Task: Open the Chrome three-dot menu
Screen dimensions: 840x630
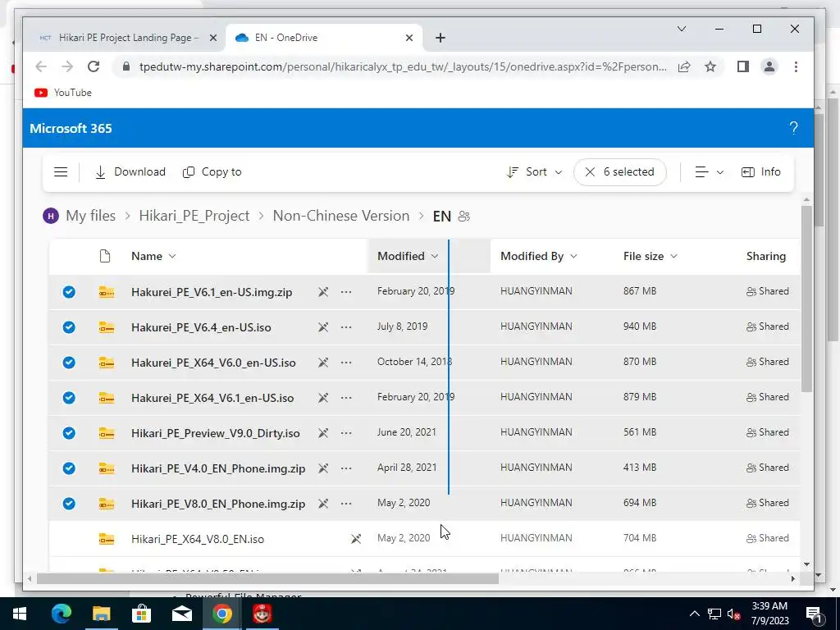Action: (x=796, y=66)
